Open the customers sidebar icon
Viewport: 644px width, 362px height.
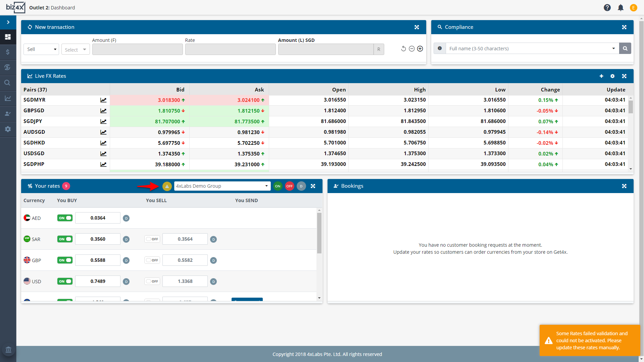pos(8,114)
